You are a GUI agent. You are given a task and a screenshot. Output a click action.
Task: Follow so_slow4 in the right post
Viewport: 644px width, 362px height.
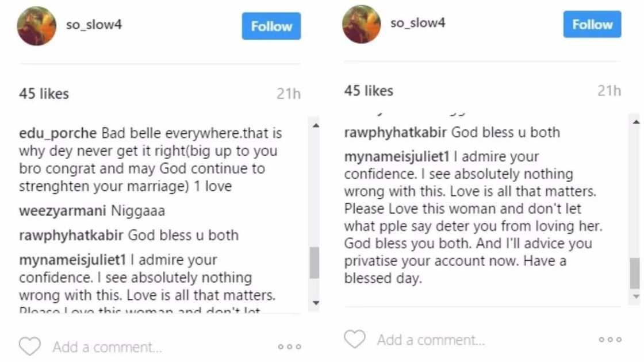tap(592, 25)
